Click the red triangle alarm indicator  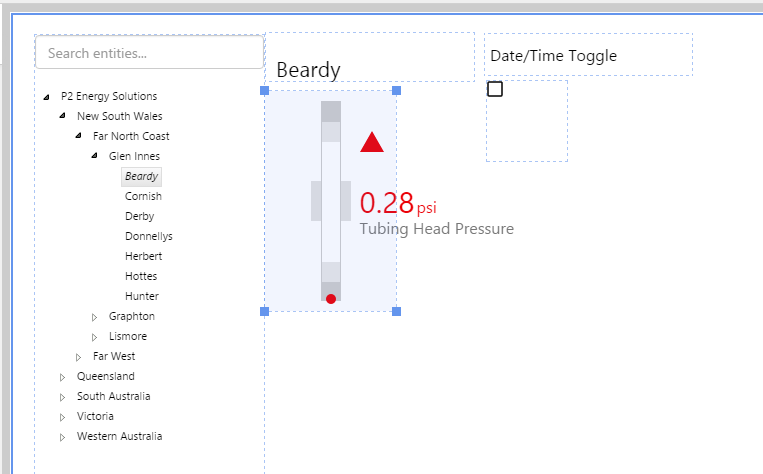372,143
